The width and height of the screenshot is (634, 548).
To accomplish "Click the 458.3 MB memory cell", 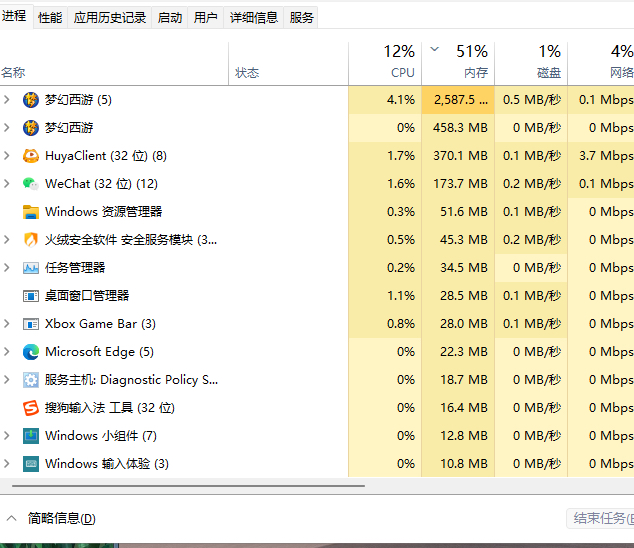I will 458,128.
